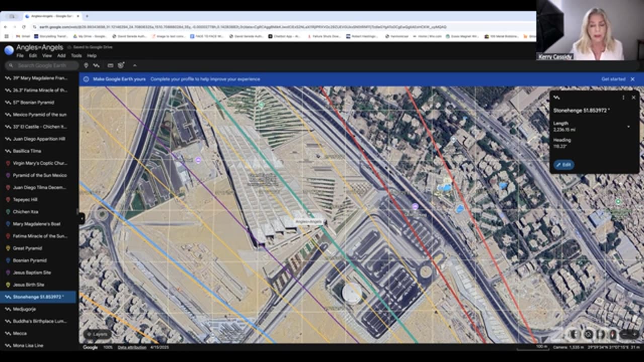This screenshot has width=644, height=362.
Task: Open the Edit menu
Action: click(33, 56)
